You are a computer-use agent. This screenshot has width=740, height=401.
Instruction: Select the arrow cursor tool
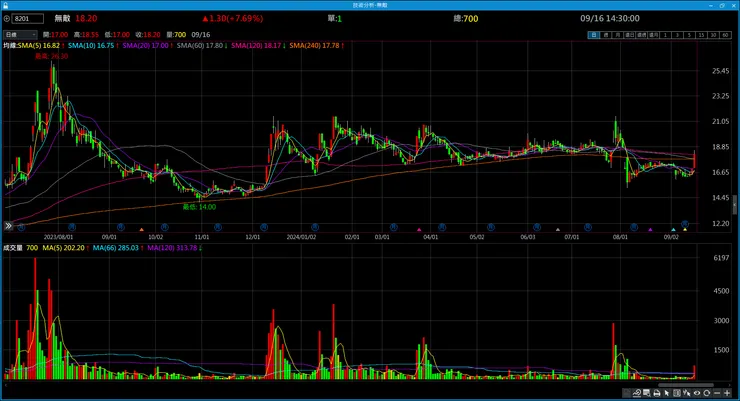[x=667, y=393]
